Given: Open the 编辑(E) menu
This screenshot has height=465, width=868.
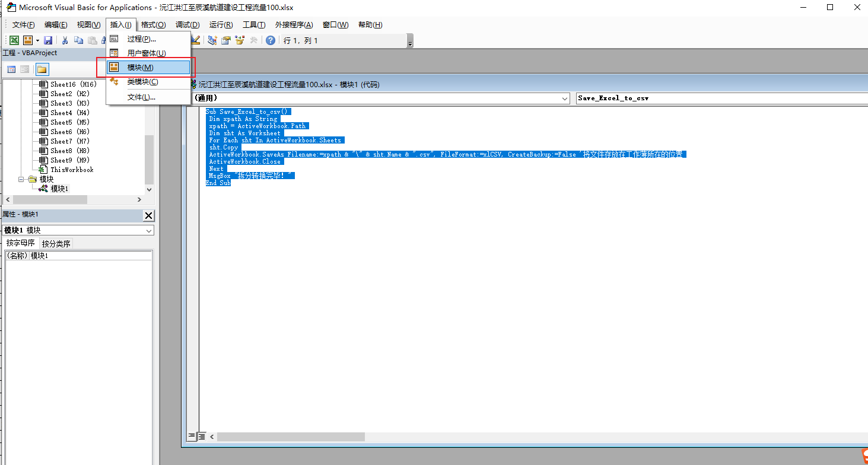Looking at the screenshot, I should [x=56, y=25].
